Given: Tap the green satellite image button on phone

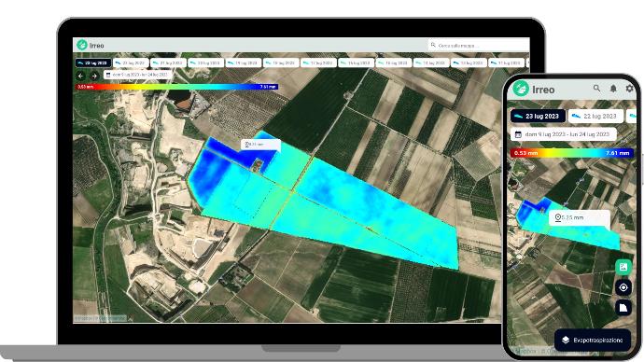Looking at the screenshot, I should pyautogui.click(x=623, y=267).
